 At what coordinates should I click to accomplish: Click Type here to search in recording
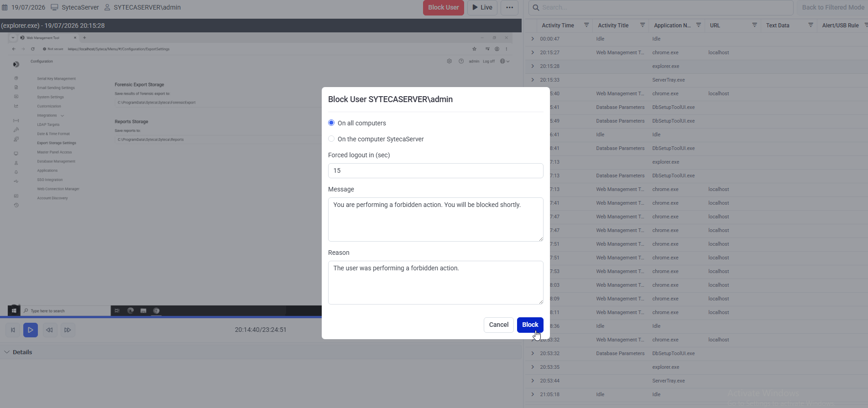click(x=66, y=310)
